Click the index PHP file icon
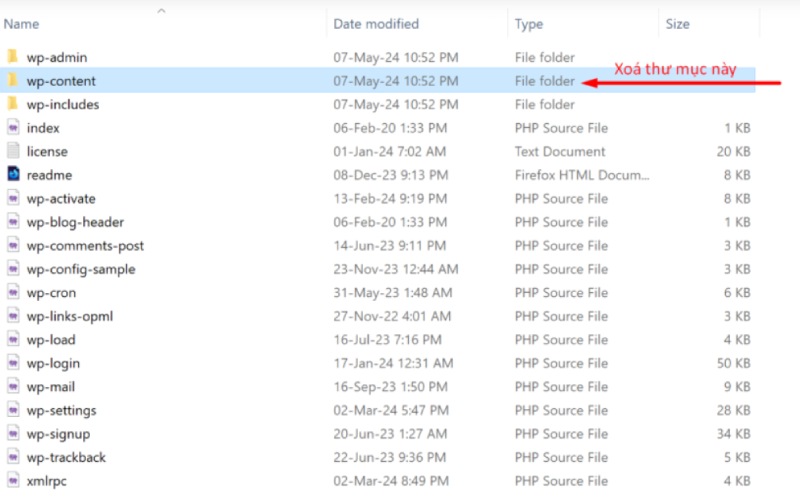 pos(13,128)
